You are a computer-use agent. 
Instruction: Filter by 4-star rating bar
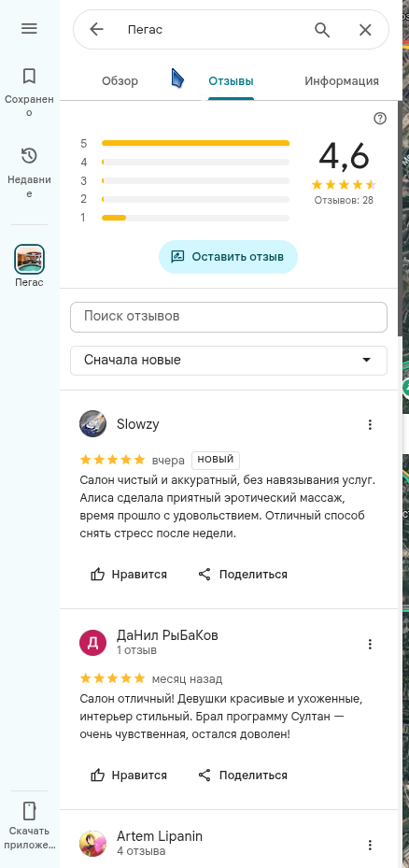(x=185, y=163)
